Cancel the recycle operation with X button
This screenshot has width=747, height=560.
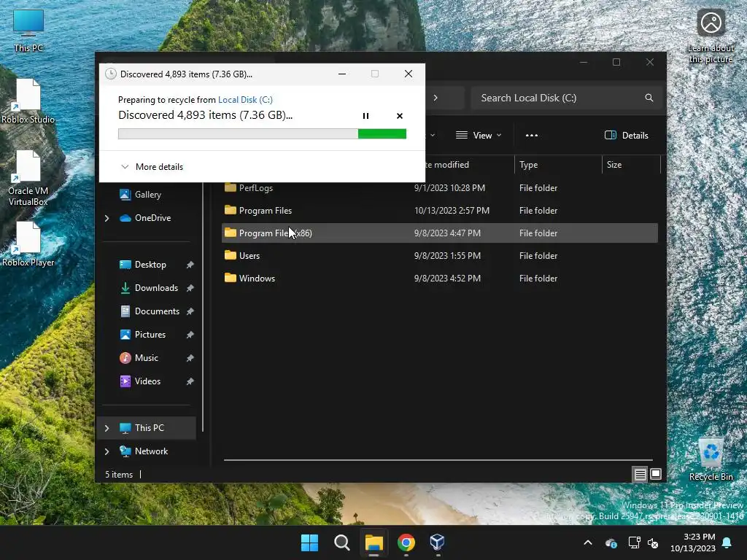(400, 116)
